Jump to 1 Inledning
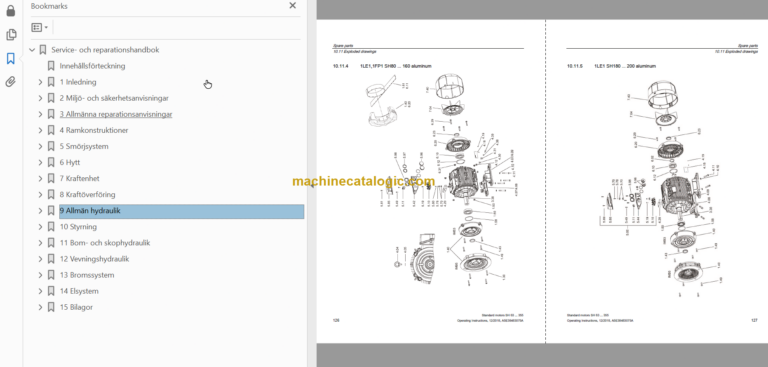The height and width of the screenshot is (367, 768). click(x=78, y=82)
